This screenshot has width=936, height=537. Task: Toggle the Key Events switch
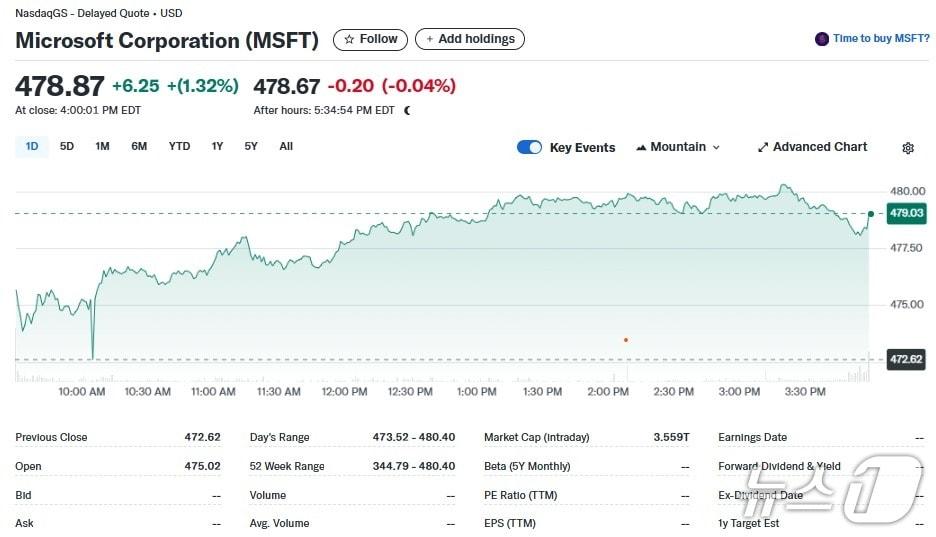coord(529,147)
